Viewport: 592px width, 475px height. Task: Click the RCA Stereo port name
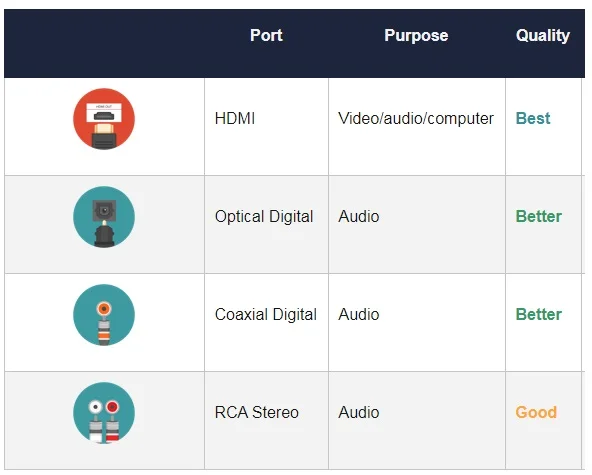(256, 412)
